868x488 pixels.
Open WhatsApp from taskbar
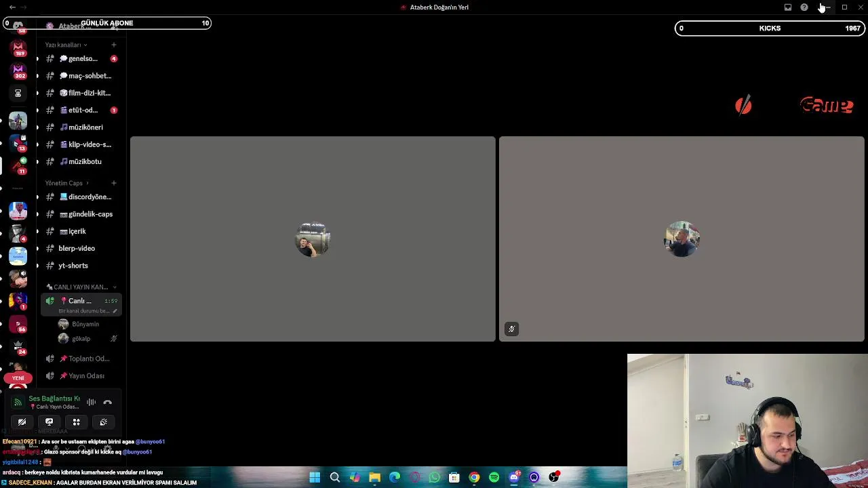click(435, 477)
